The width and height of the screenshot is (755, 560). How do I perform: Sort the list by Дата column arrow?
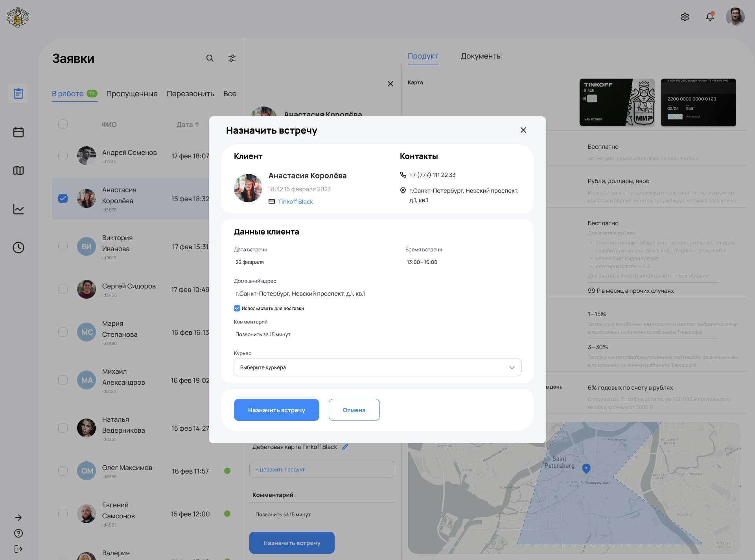[197, 125]
